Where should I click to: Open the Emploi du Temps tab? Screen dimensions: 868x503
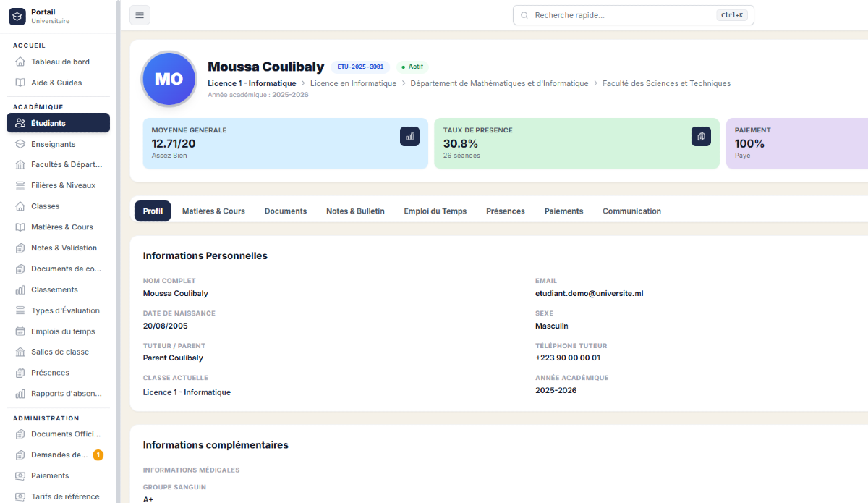click(x=435, y=211)
